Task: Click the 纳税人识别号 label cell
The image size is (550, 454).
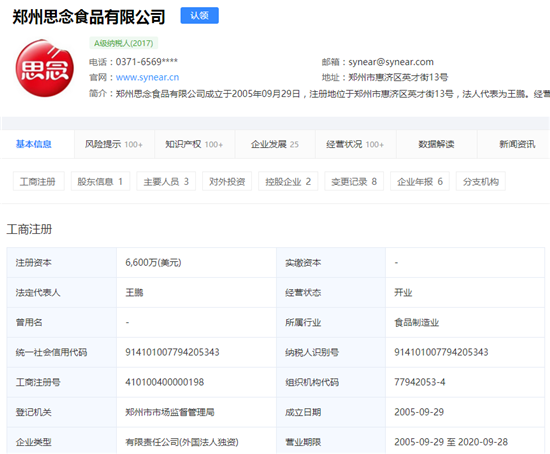Action: pyautogui.click(x=331, y=352)
